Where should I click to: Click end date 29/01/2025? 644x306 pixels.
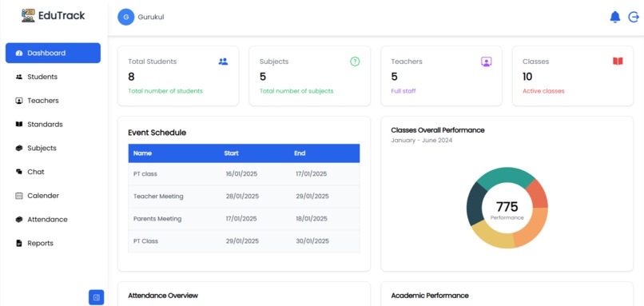click(x=312, y=197)
